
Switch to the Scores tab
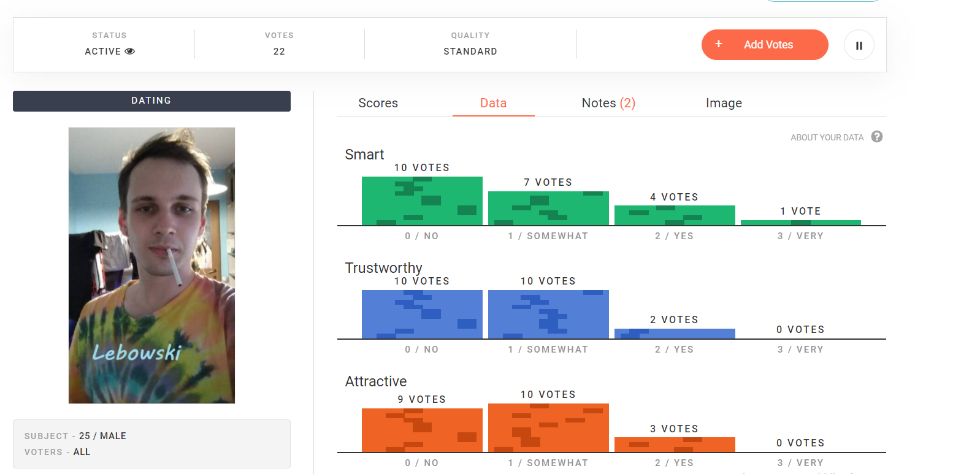point(378,103)
